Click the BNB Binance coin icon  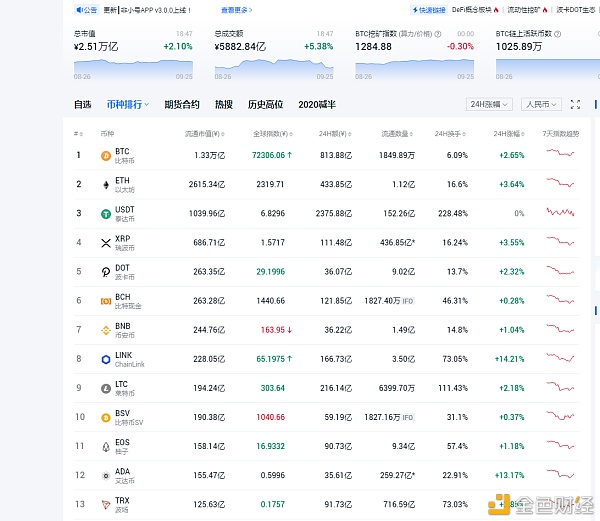point(106,331)
